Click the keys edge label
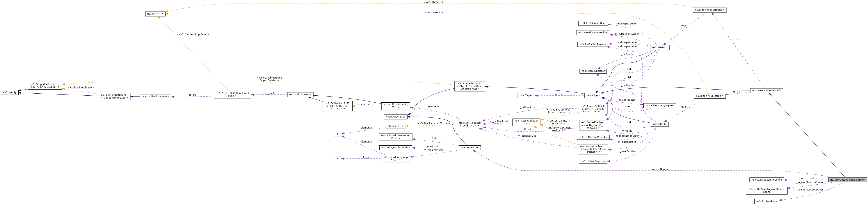This screenshot has width=868, height=205. [x=366, y=157]
